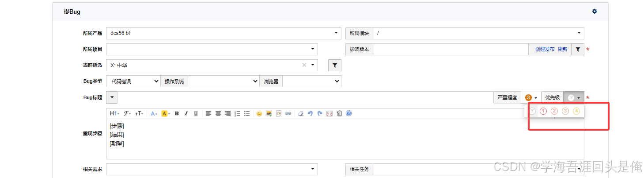The width and height of the screenshot is (644, 178).
Task: Insert a code block in editor
Action: point(279,114)
